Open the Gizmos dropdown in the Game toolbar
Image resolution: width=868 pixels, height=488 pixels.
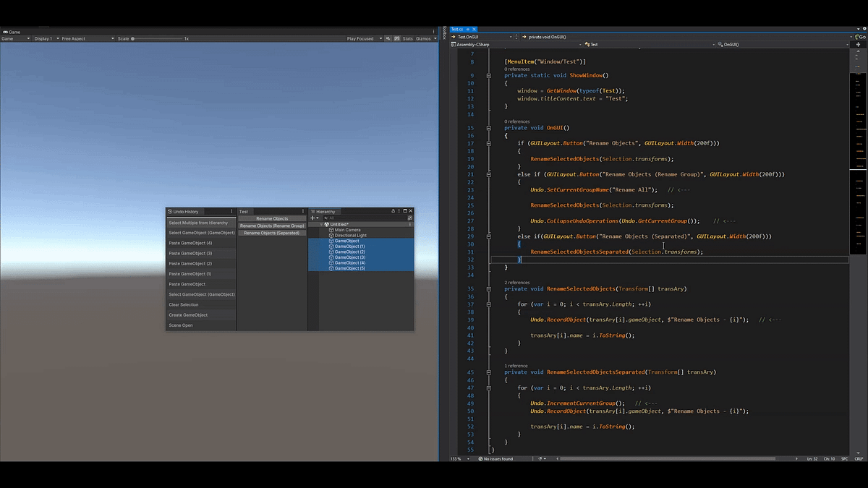click(424, 38)
